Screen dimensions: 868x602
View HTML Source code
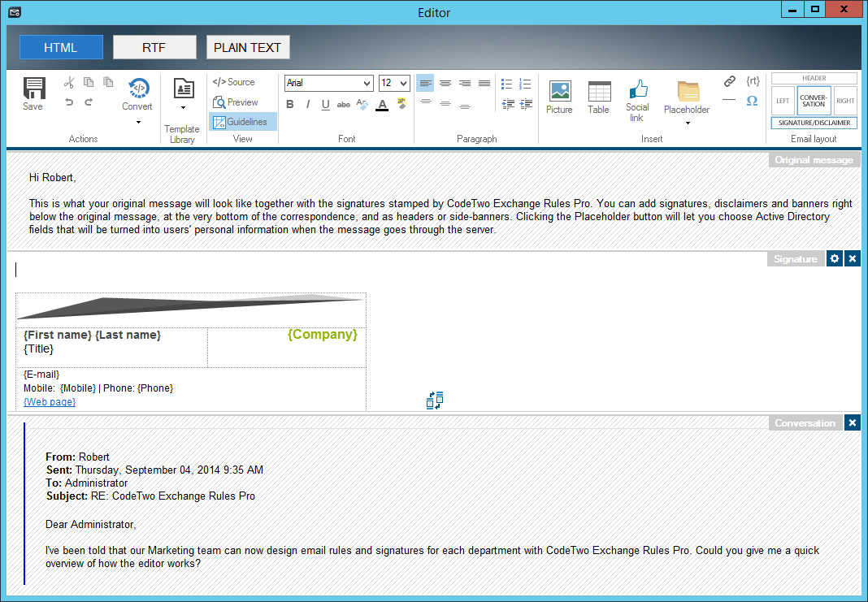(x=233, y=82)
